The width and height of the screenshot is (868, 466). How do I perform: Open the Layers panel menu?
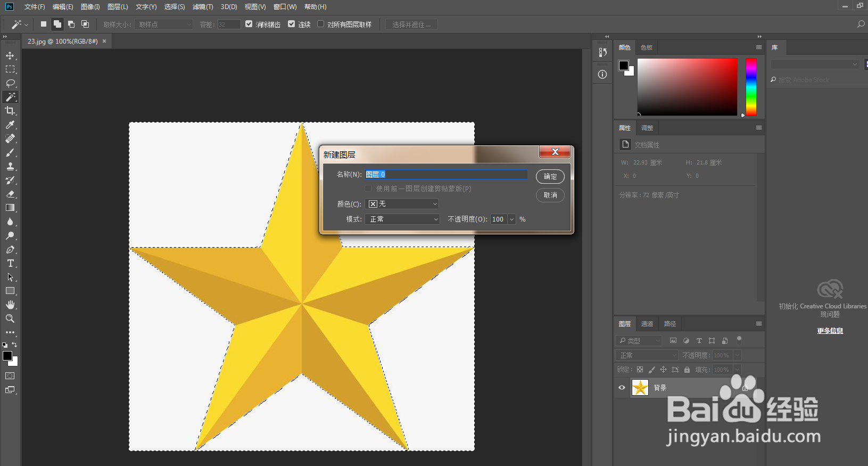click(759, 324)
